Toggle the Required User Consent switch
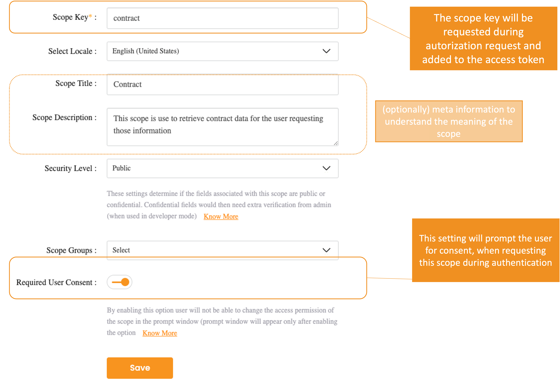Image resolution: width=560 pixels, height=392 pixels. click(x=120, y=282)
